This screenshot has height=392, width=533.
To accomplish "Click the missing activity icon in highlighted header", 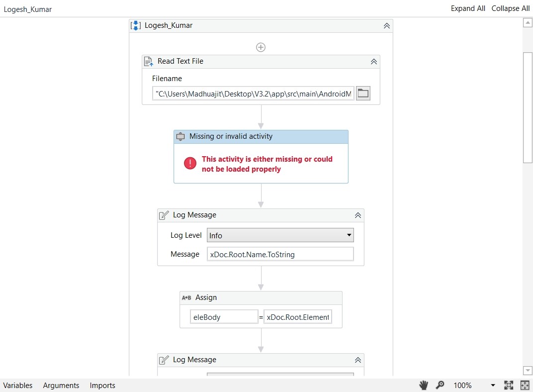I will (x=180, y=136).
